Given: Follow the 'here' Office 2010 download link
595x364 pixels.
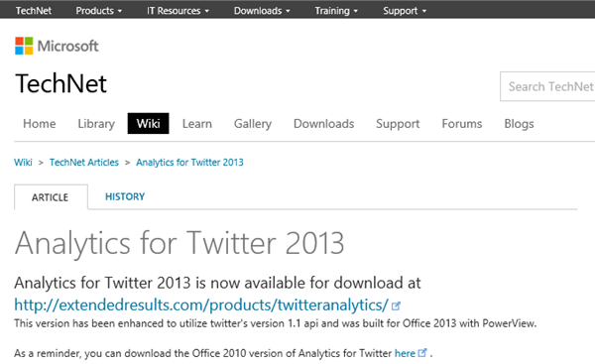Looking at the screenshot, I should click(x=405, y=353).
